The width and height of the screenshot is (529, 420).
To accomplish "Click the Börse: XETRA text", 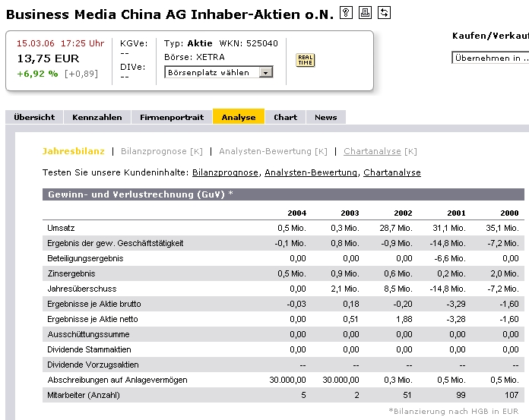I will pyautogui.click(x=195, y=57).
